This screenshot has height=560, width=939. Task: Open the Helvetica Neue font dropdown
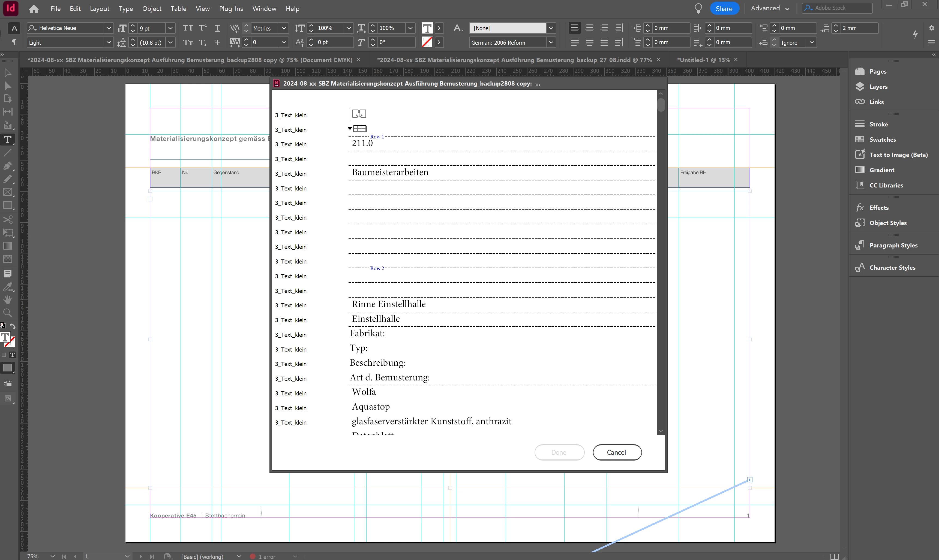[x=109, y=28]
